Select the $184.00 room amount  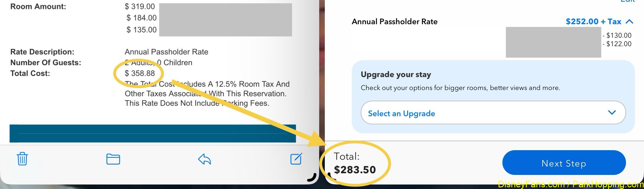click(x=141, y=18)
